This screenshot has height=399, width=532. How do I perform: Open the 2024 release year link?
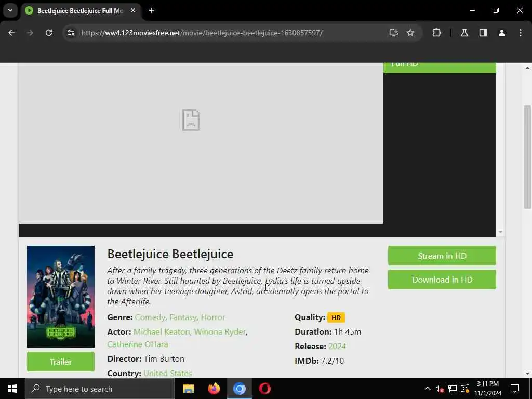click(x=337, y=346)
